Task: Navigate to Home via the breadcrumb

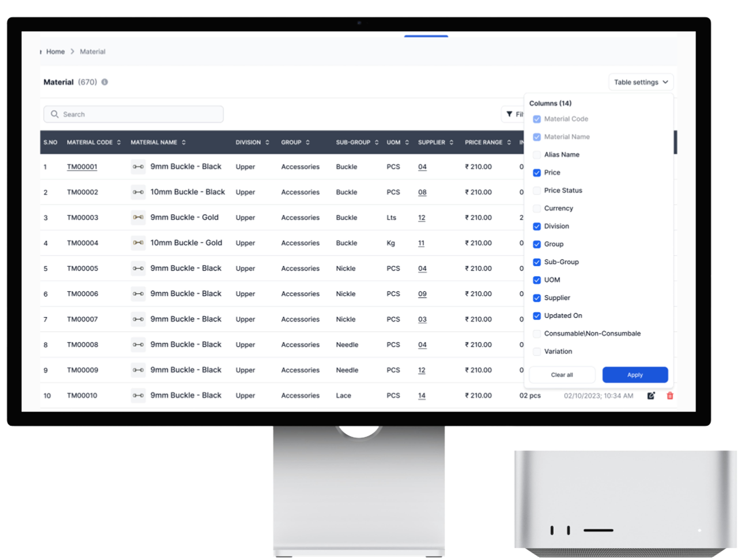Action: click(55, 51)
